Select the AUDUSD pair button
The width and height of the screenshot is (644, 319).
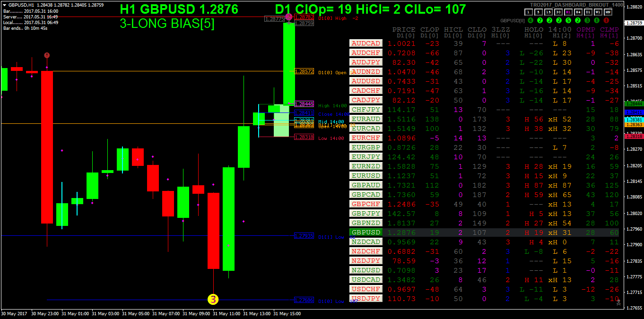pyautogui.click(x=366, y=81)
